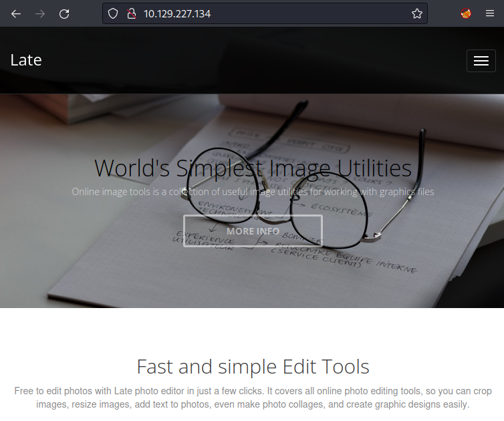The image size is (504, 421).
Task: Reload the page with the refresh icon
Action: (x=64, y=14)
